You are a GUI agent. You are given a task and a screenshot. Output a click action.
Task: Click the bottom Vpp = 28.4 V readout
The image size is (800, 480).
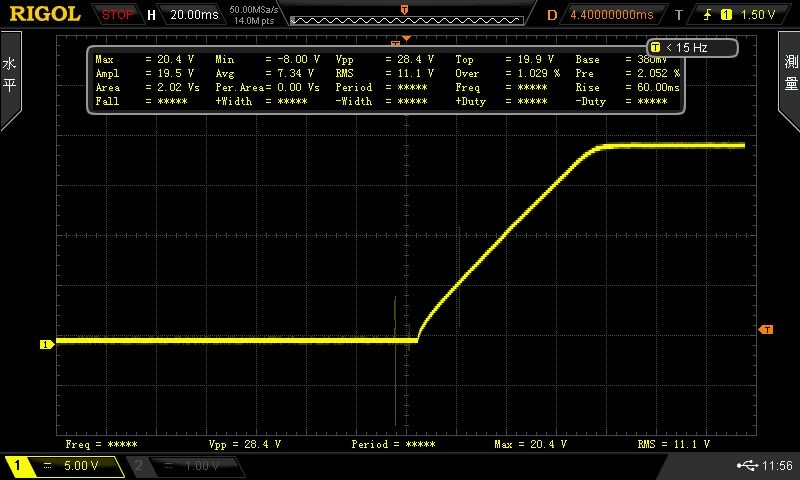pos(245,444)
